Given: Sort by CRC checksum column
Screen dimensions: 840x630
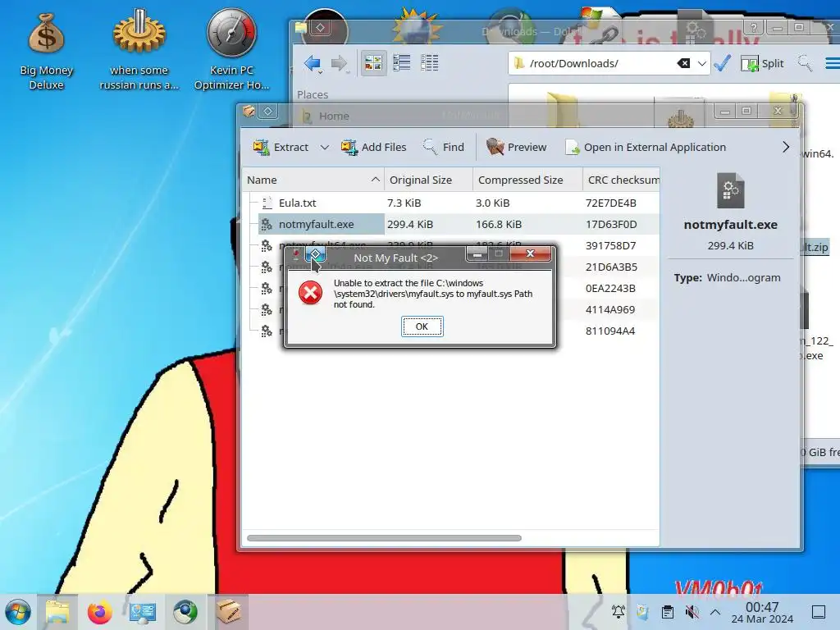Looking at the screenshot, I should [622, 180].
